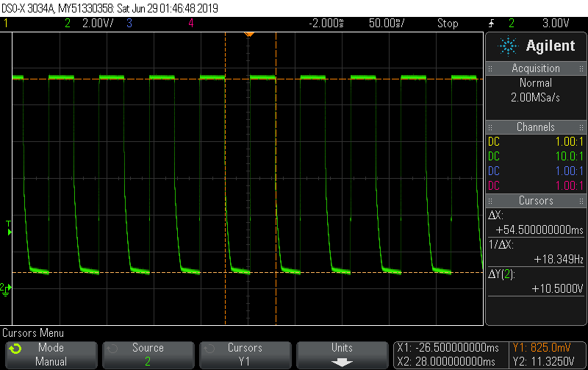Click the Mode Manual softkey
This screenshot has height=370, width=588.
point(51,355)
